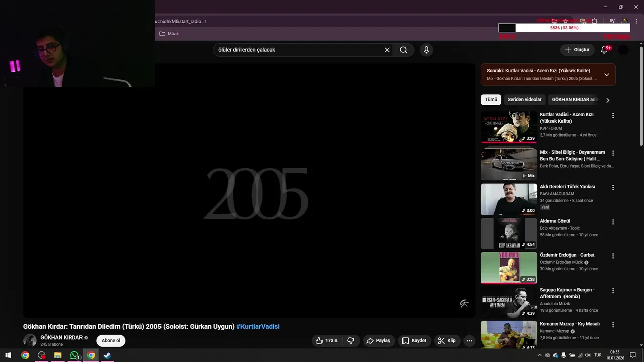Open the Chrome three-dot menu
Image resolution: width=644 pixels, height=362 pixels.
[636, 21]
